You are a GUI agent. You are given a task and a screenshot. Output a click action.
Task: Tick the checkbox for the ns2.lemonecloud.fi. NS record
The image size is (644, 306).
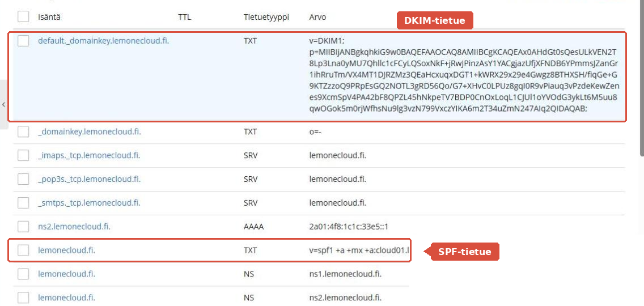click(23, 298)
